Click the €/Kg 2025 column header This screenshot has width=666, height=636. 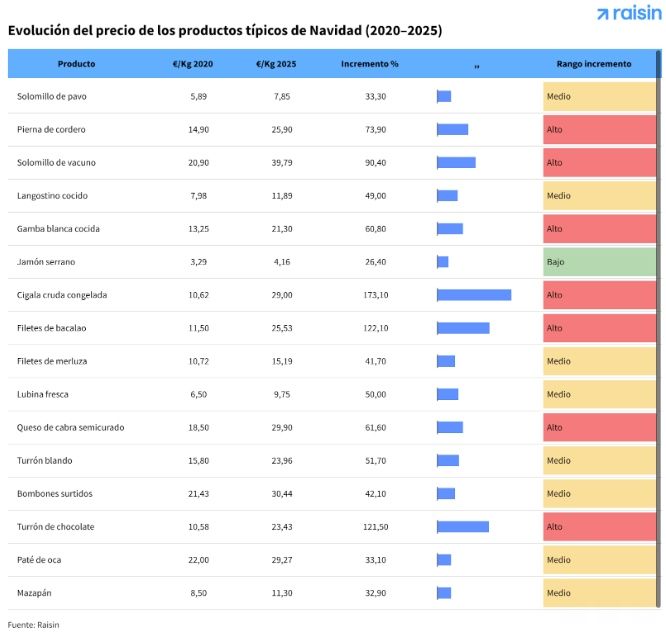point(275,64)
